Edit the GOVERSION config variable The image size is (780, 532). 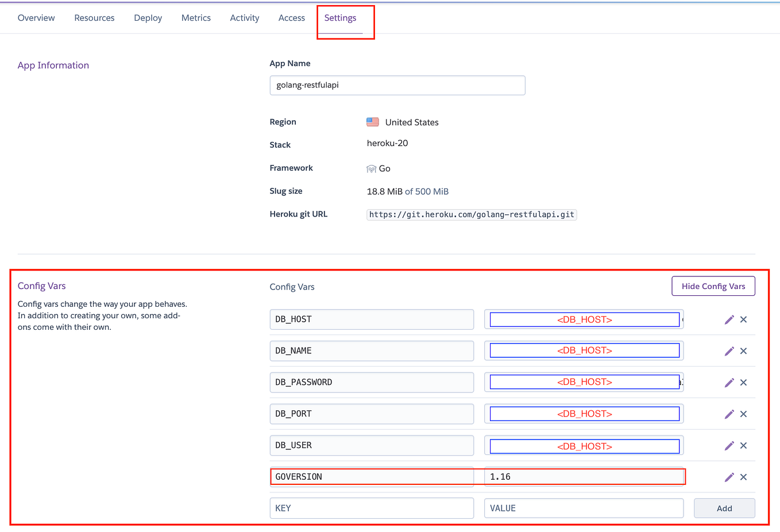coord(729,477)
